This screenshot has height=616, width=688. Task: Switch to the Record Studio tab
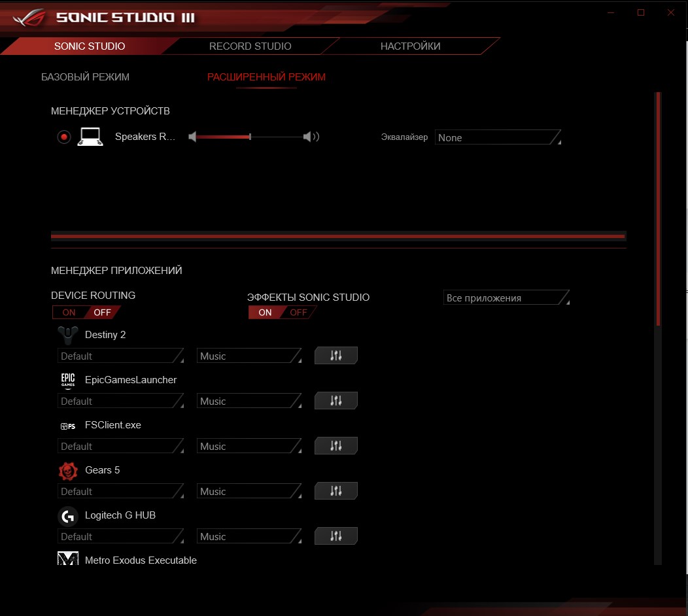pyautogui.click(x=250, y=46)
